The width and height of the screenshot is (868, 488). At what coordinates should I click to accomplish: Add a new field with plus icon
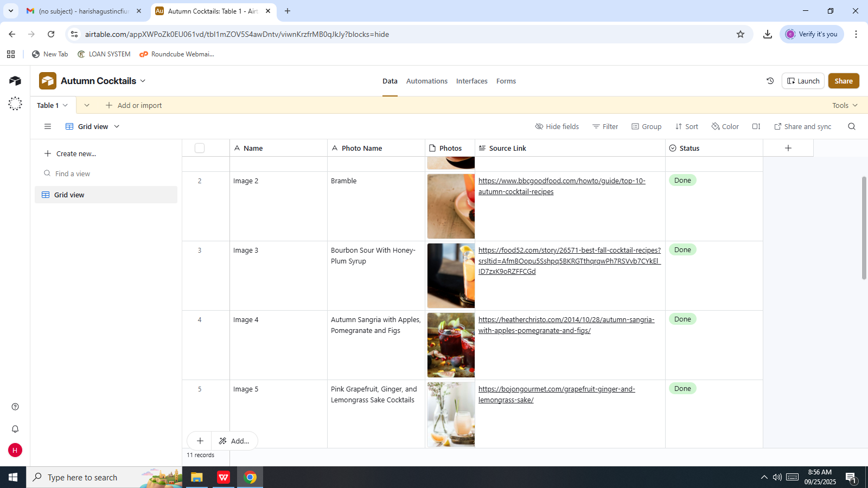coord(788,148)
